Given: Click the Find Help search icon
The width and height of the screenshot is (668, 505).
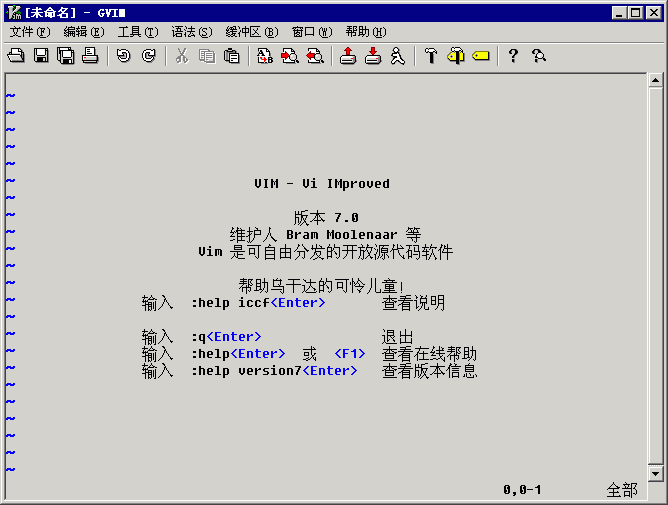Looking at the screenshot, I should pos(538,56).
